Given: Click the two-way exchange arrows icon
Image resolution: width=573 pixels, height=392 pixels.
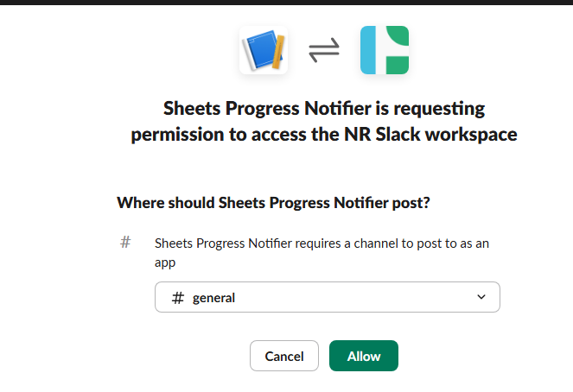Looking at the screenshot, I should (324, 50).
